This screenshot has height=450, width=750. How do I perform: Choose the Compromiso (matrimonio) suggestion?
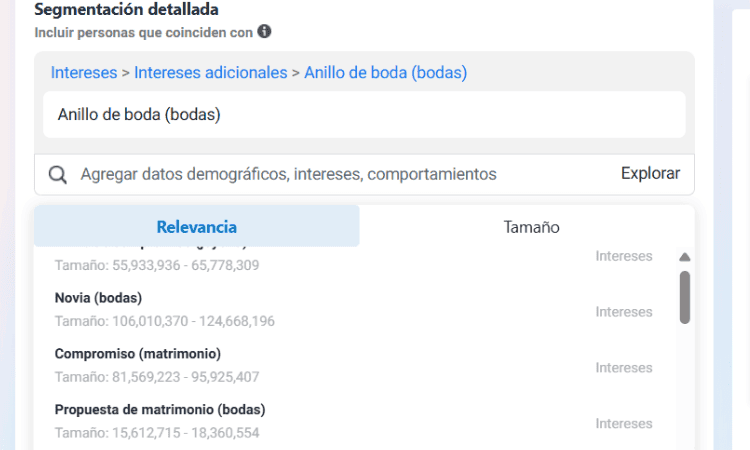[x=354, y=365]
